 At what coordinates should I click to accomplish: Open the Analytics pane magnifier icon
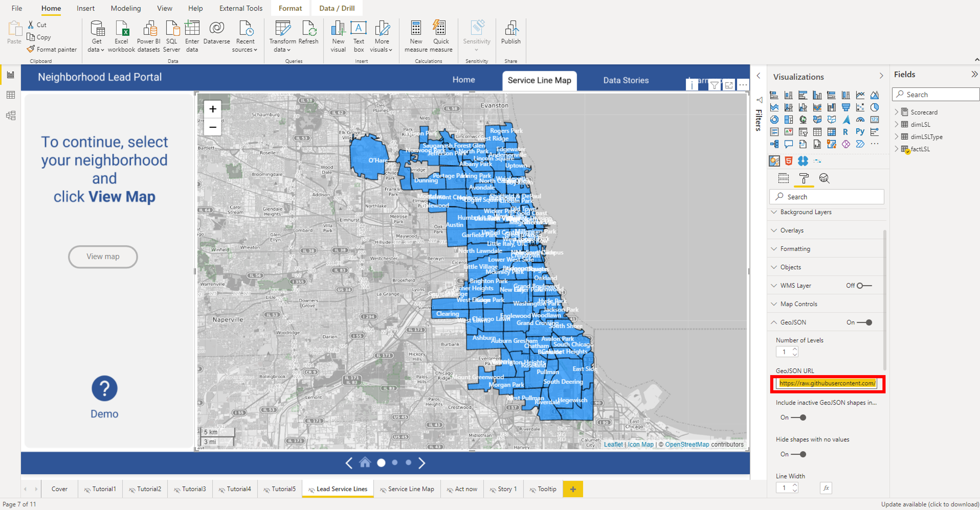tap(824, 178)
